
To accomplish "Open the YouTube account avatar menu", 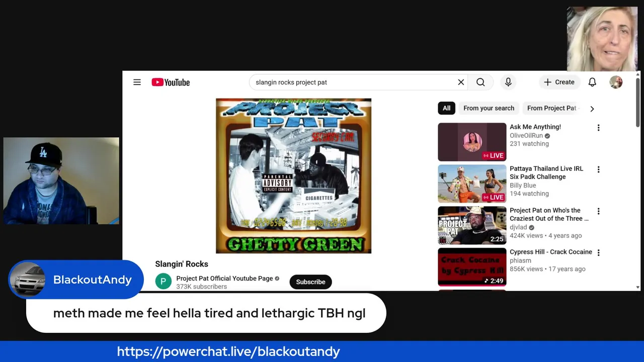I will coord(616,82).
